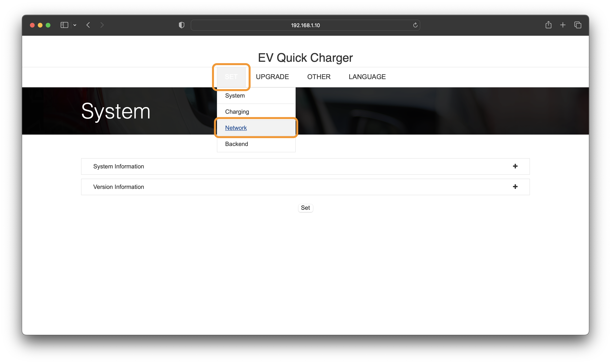The image size is (611, 364).
Task: Click the forward navigation arrow
Action: 102,25
